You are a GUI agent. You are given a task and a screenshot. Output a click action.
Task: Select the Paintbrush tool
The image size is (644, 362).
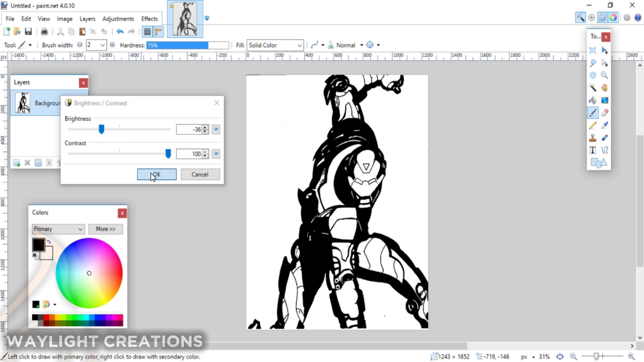593,113
